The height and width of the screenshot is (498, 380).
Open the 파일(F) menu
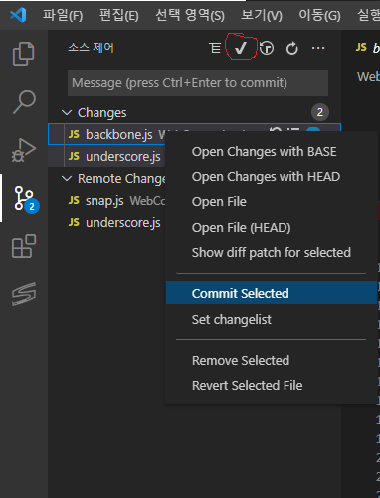click(63, 15)
